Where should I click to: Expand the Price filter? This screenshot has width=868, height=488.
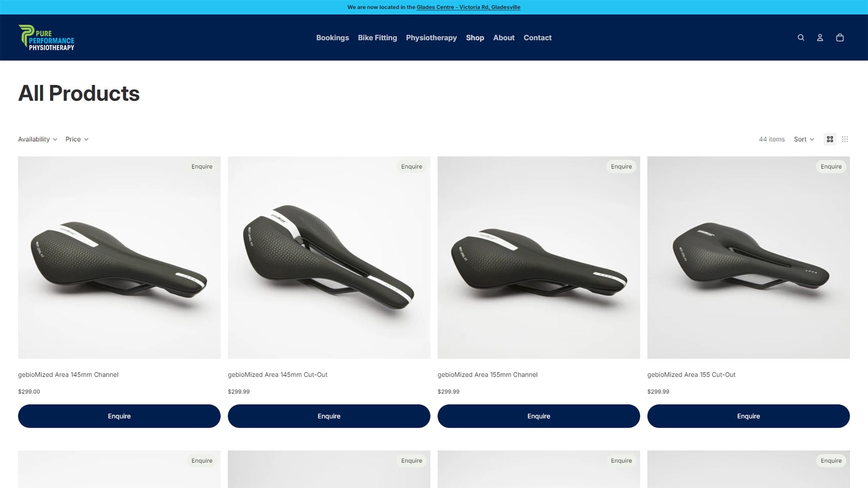click(77, 139)
